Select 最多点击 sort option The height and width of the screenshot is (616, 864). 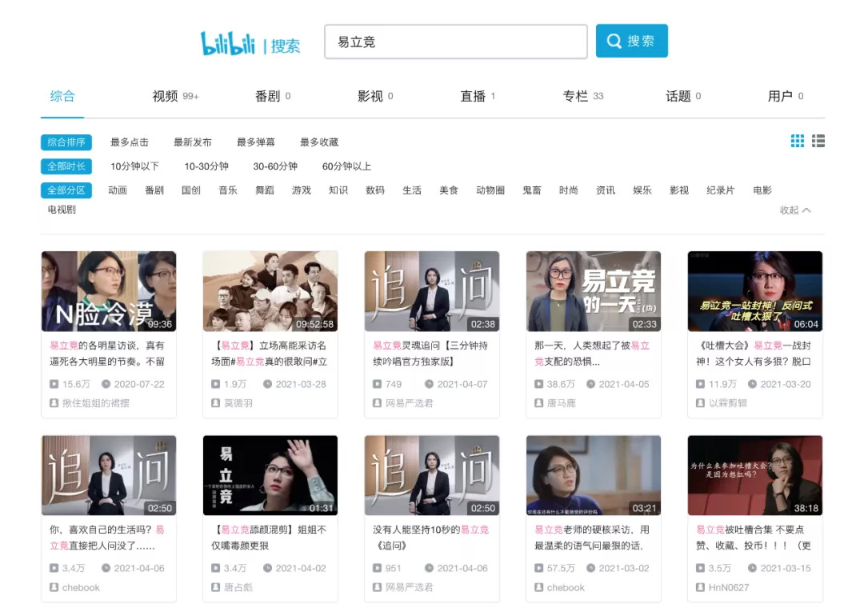[130, 142]
